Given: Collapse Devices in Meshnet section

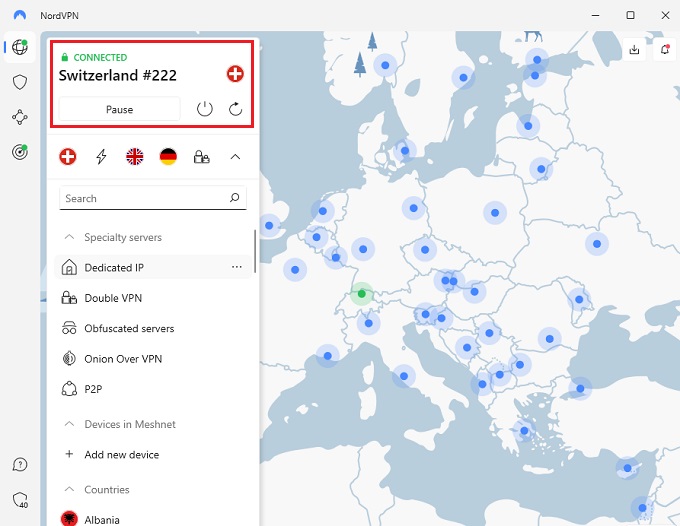Looking at the screenshot, I should click(69, 424).
